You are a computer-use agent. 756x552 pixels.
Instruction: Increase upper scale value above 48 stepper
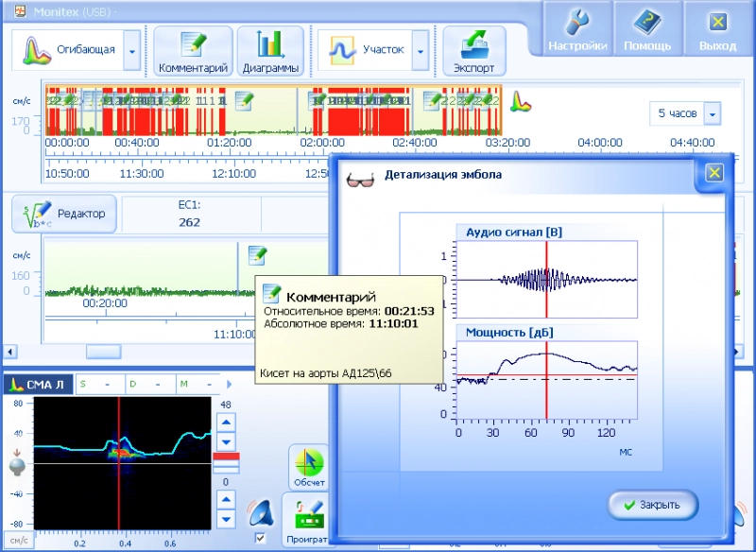225,422
